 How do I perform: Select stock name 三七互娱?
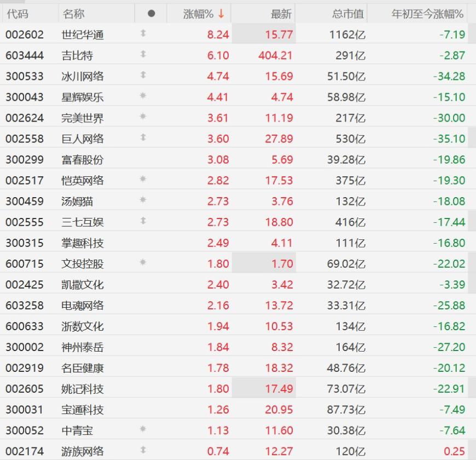coord(83,222)
